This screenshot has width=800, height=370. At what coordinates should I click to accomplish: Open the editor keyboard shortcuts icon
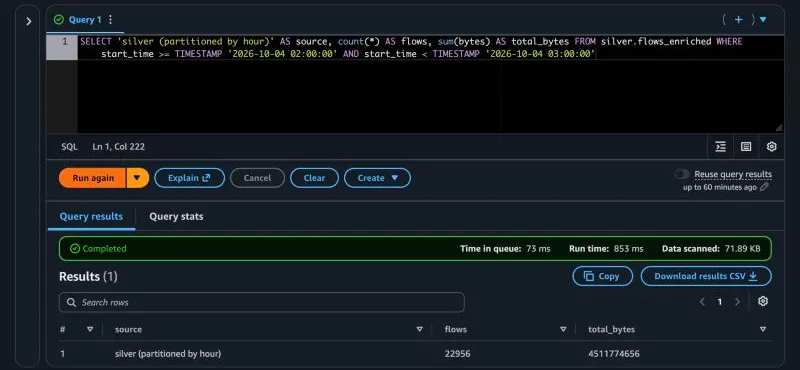pyautogui.click(x=746, y=146)
